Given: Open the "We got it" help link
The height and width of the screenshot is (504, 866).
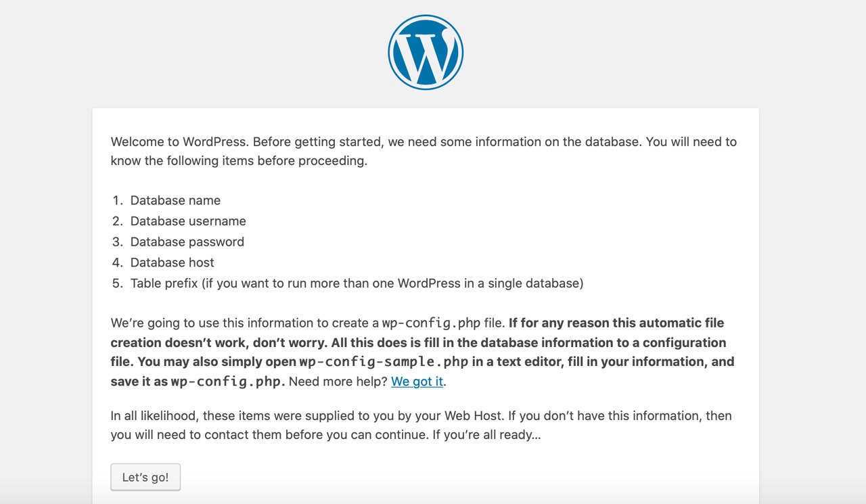Looking at the screenshot, I should tap(417, 381).
